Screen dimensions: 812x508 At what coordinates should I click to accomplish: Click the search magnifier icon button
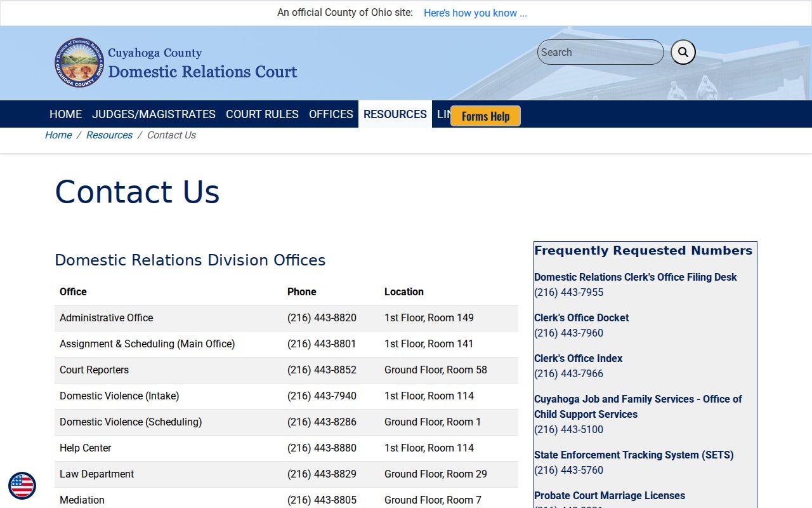[x=683, y=52]
